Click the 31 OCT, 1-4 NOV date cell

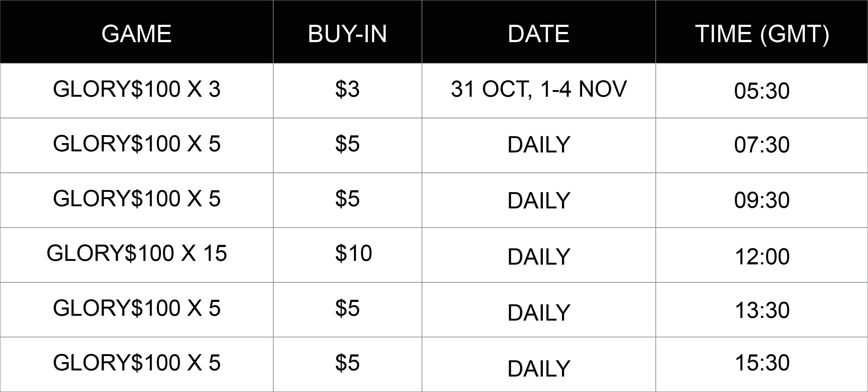[538, 90]
